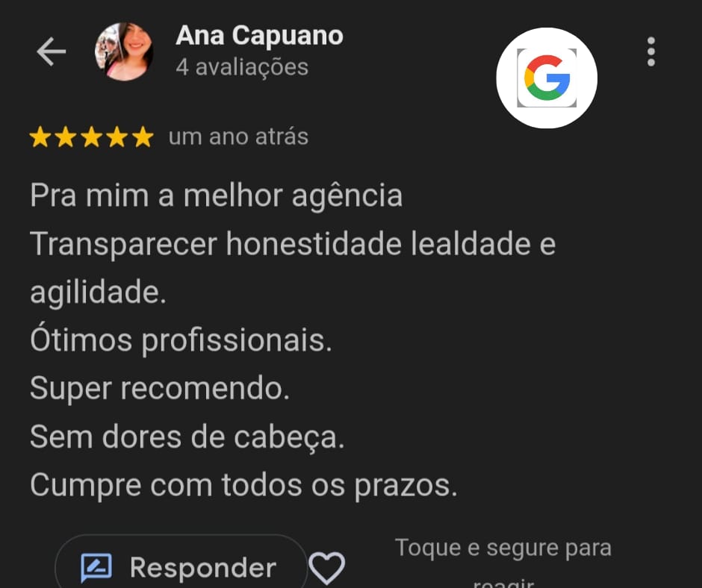Click the Google G logo
The image size is (702, 588).
(x=547, y=78)
